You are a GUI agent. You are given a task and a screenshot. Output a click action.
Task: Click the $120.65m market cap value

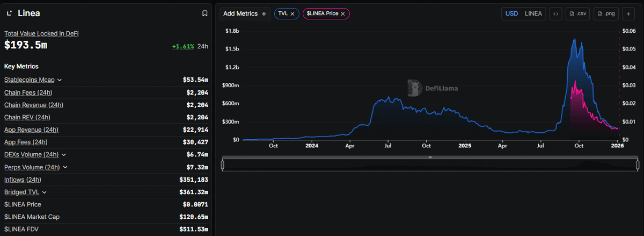tap(194, 217)
